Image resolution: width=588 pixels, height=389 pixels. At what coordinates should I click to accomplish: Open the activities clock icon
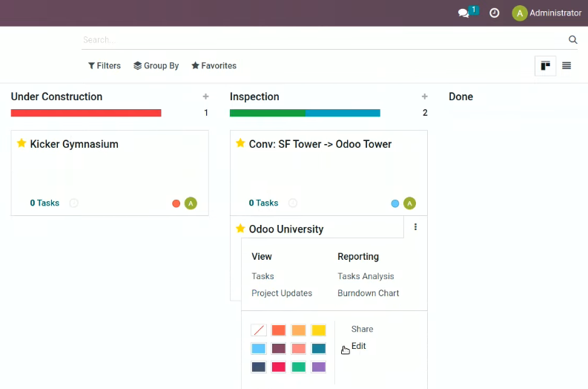(495, 13)
